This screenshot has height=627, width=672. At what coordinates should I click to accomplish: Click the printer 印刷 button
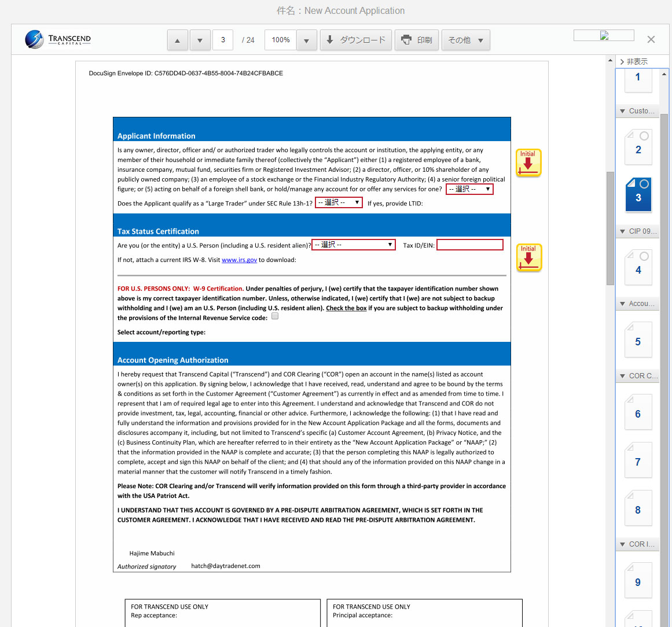[x=416, y=40]
